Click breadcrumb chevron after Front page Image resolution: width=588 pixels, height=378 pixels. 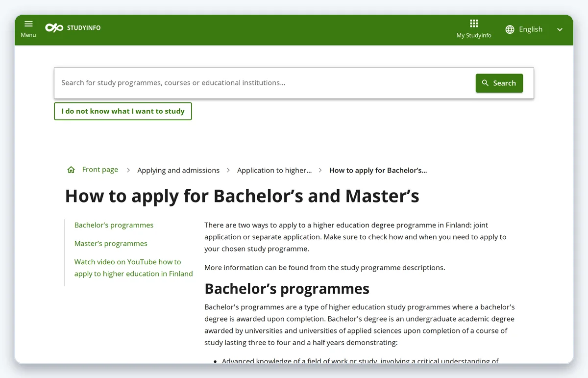pyautogui.click(x=128, y=170)
